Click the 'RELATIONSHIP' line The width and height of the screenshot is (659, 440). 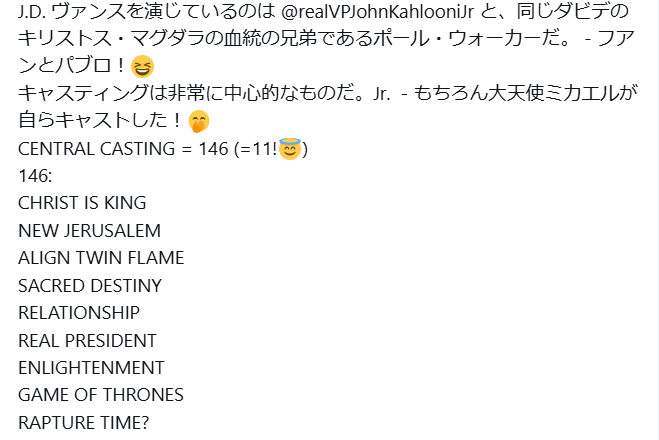coord(79,313)
